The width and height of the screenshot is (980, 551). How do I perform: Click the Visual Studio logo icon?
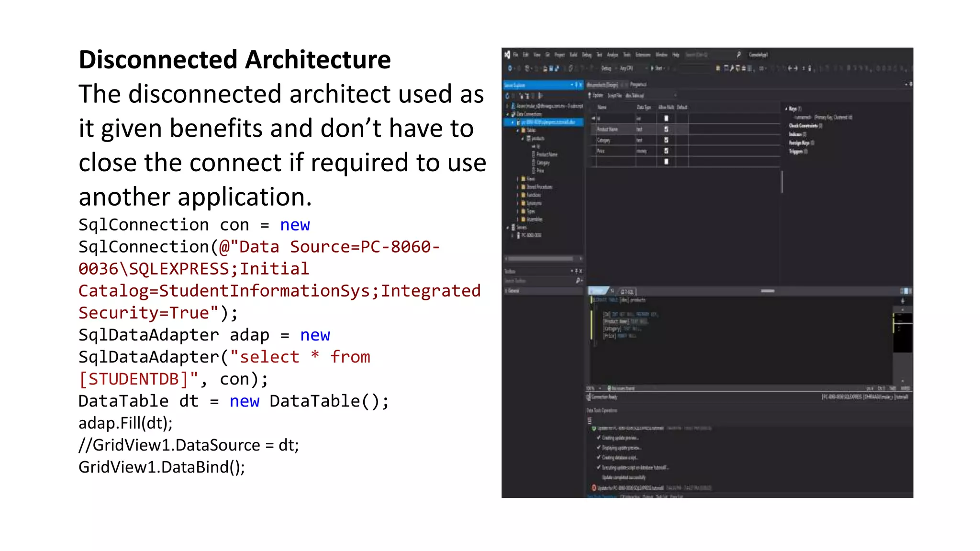coord(507,55)
